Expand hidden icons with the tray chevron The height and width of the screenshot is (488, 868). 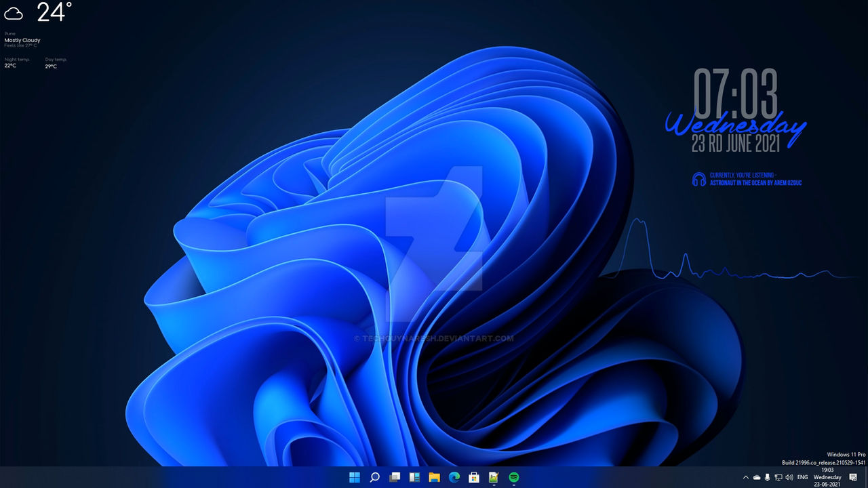[x=746, y=476]
